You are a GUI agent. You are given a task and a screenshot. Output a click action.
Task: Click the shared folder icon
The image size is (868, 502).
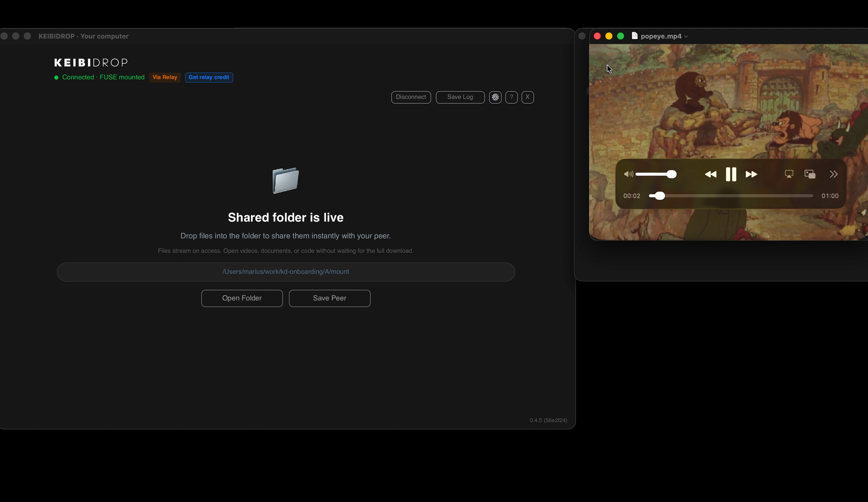tap(286, 180)
